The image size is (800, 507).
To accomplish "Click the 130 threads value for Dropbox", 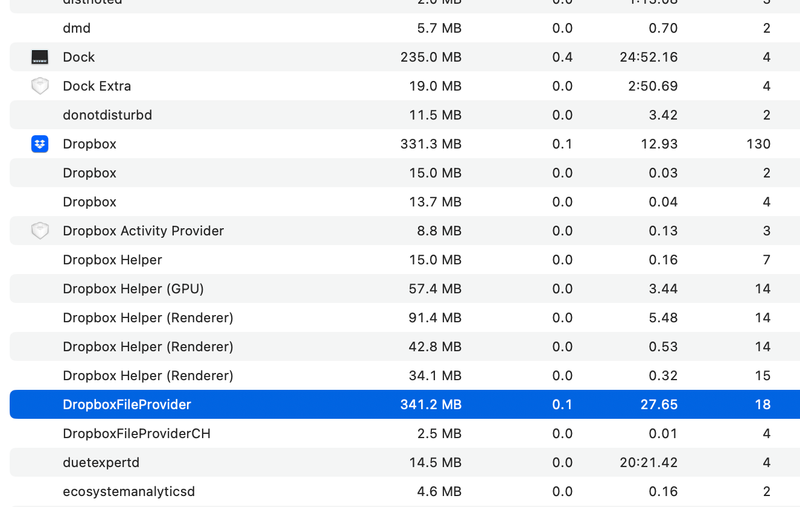I will pyautogui.click(x=758, y=144).
